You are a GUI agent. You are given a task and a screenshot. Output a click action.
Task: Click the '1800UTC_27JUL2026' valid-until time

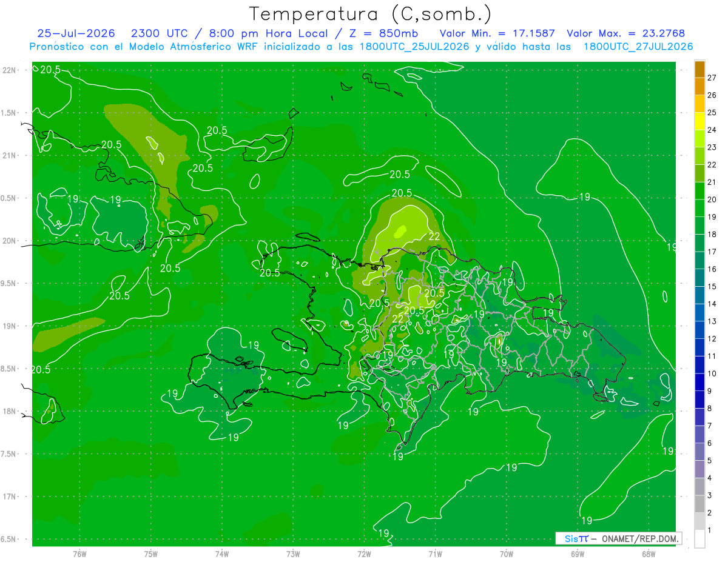(638, 47)
